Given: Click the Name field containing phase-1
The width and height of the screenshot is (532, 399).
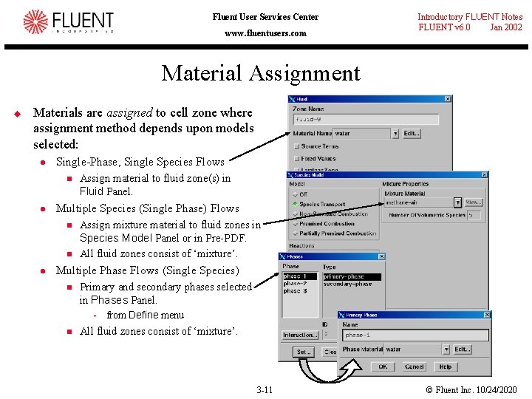Looking at the screenshot, I should click(415, 335).
